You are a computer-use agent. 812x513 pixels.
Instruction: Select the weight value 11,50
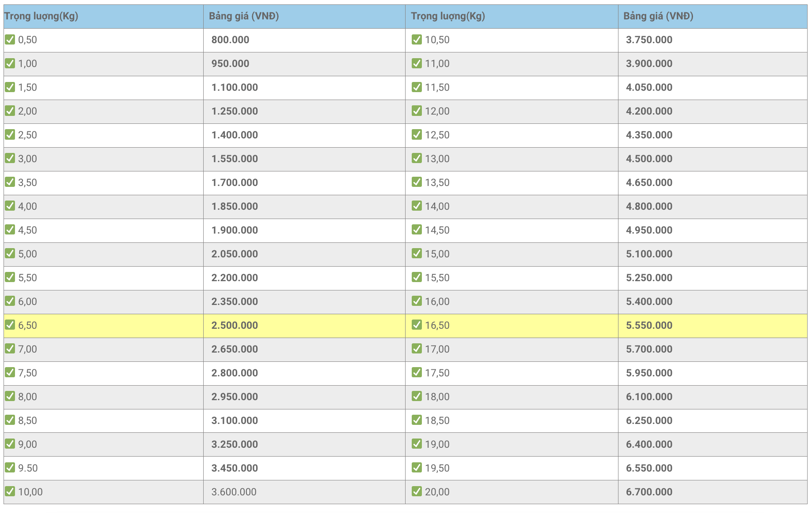tap(437, 87)
